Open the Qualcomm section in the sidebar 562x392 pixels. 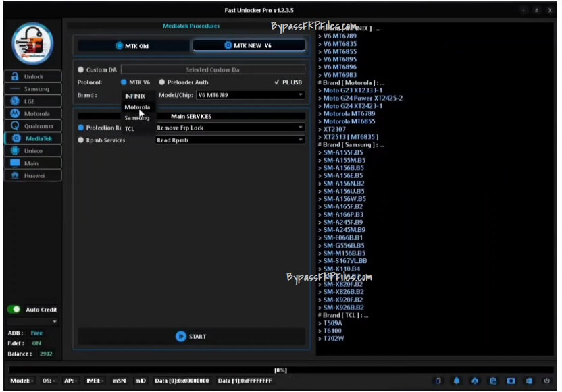click(x=33, y=126)
